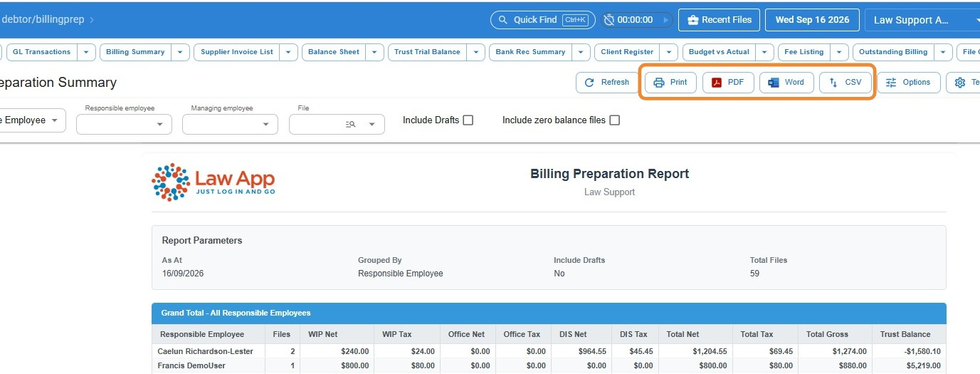This screenshot has height=374, width=980.
Task: Click the Grand Total section header bar
Action: click(x=549, y=313)
